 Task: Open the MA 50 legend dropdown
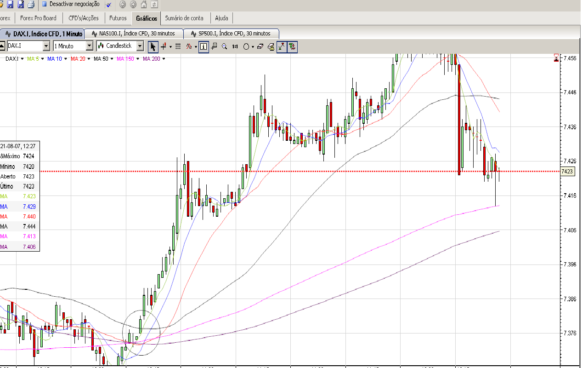click(x=113, y=59)
